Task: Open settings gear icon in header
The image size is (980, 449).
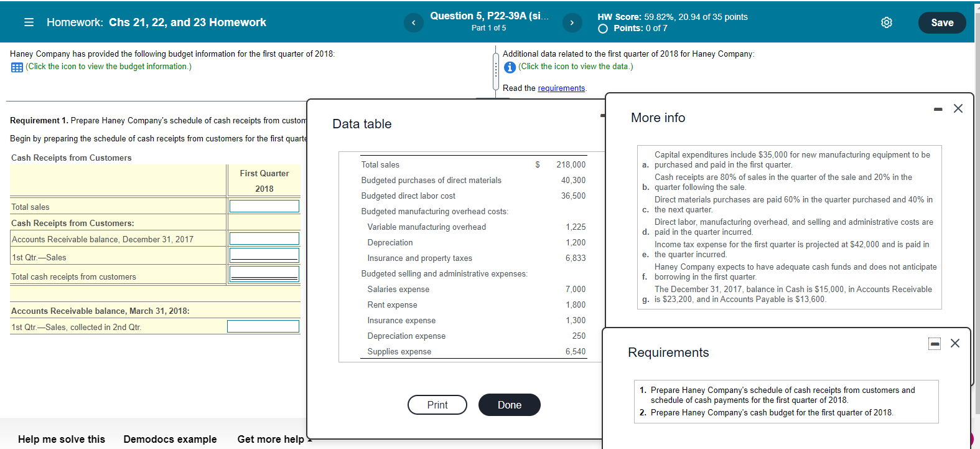Action: click(887, 22)
